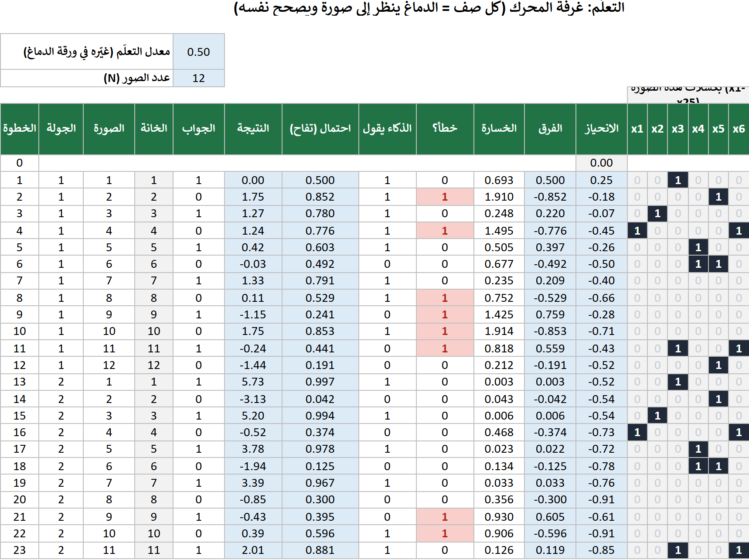
Task: Click the الانحياز column header
Action: (602, 129)
